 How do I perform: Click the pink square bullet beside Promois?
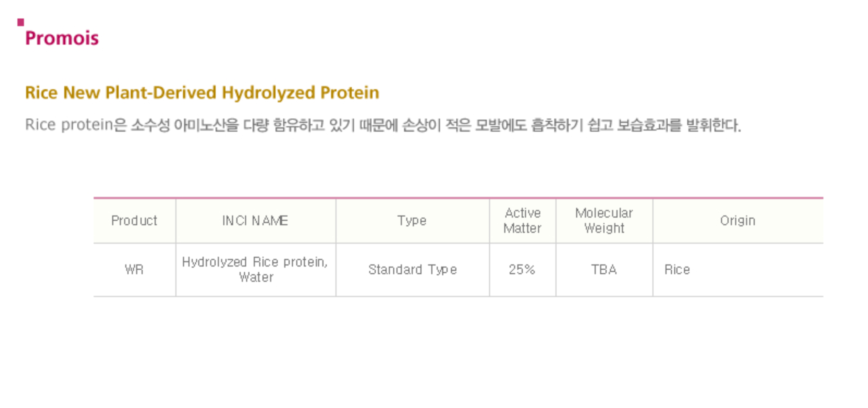pyautogui.click(x=21, y=22)
